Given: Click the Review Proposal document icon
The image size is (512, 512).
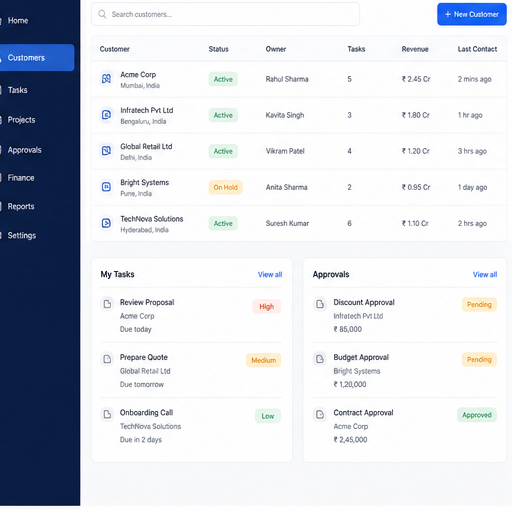Looking at the screenshot, I should pyautogui.click(x=107, y=304).
